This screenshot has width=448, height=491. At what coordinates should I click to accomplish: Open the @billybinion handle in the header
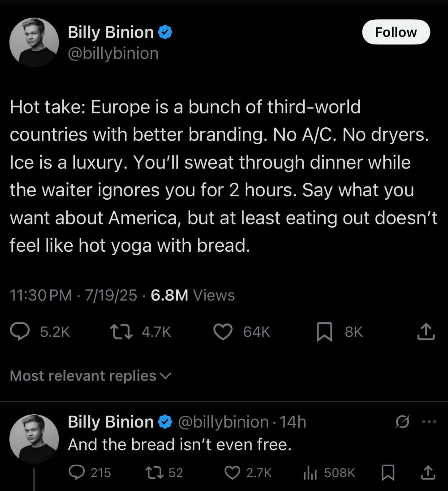(113, 53)
